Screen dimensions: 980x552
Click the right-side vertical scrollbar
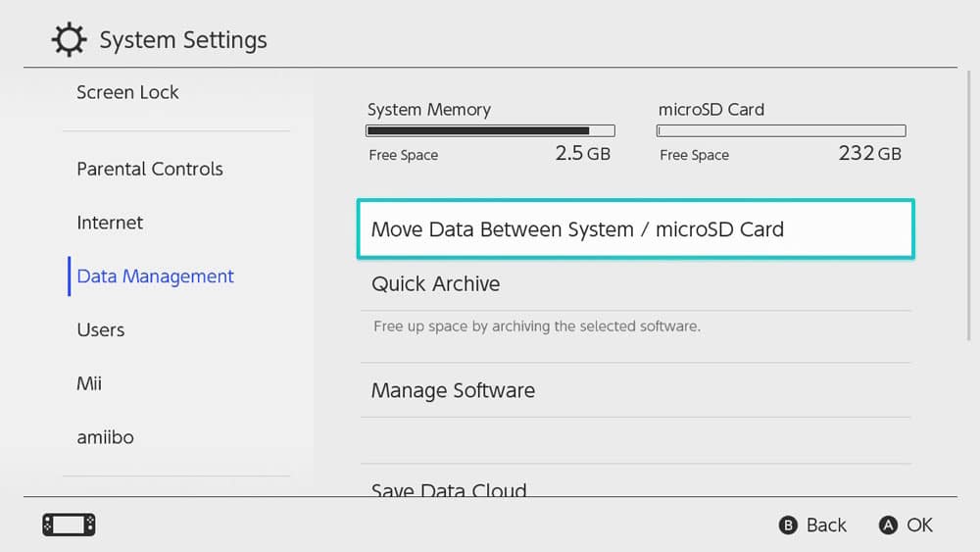pos(969,206)
